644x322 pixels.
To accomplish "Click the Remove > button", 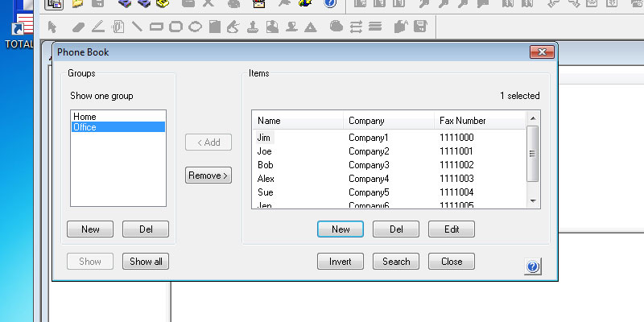I will pyautogui.click(x=208, y=175).
